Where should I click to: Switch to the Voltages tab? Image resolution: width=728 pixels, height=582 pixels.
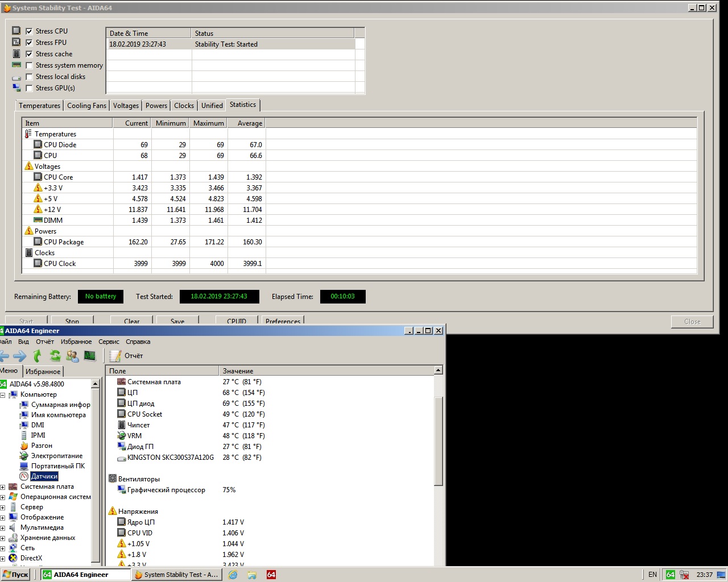[126, 106]
